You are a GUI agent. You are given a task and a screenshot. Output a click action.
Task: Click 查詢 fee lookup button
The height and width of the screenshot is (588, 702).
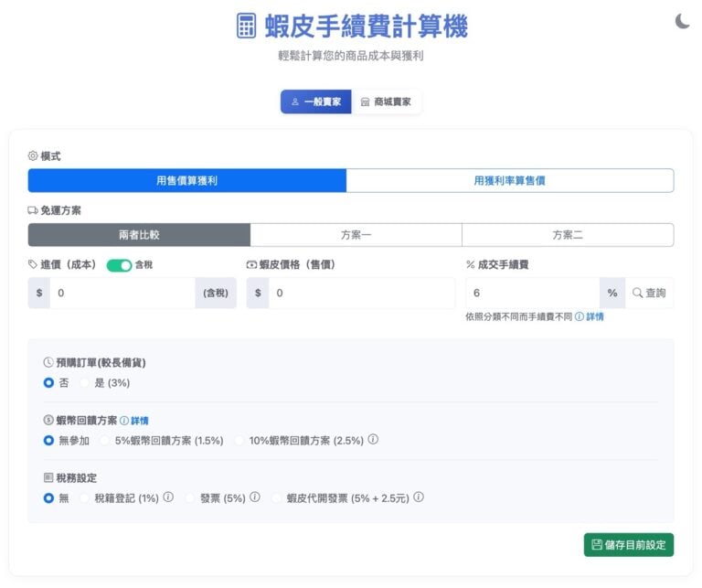pos(649,293)
